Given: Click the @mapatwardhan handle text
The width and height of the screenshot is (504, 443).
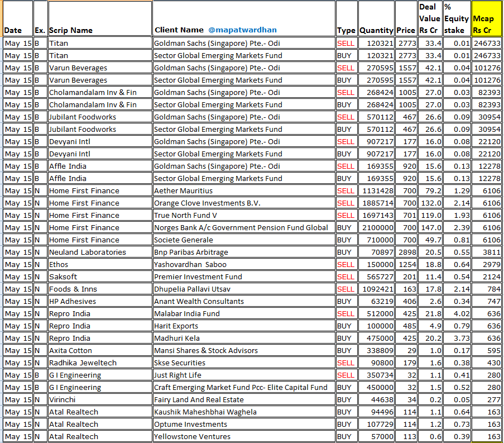Looking at the screenshot, I should [242, 30].
